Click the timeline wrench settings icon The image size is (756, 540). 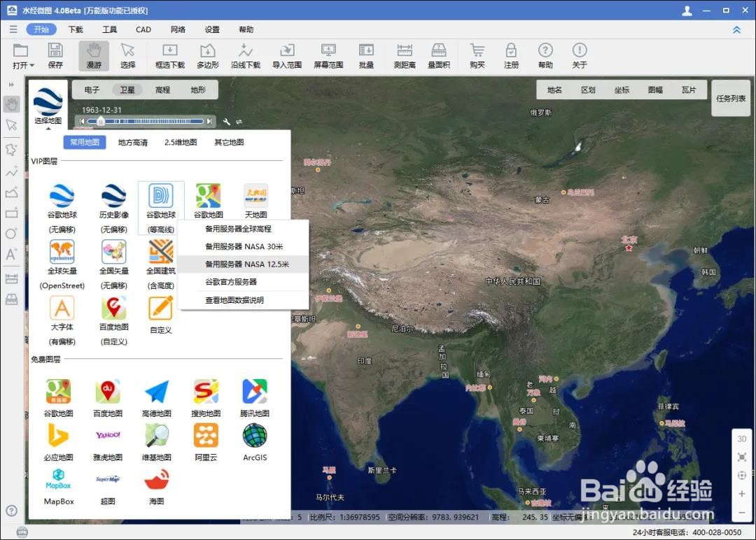click(x=227, y=122)
